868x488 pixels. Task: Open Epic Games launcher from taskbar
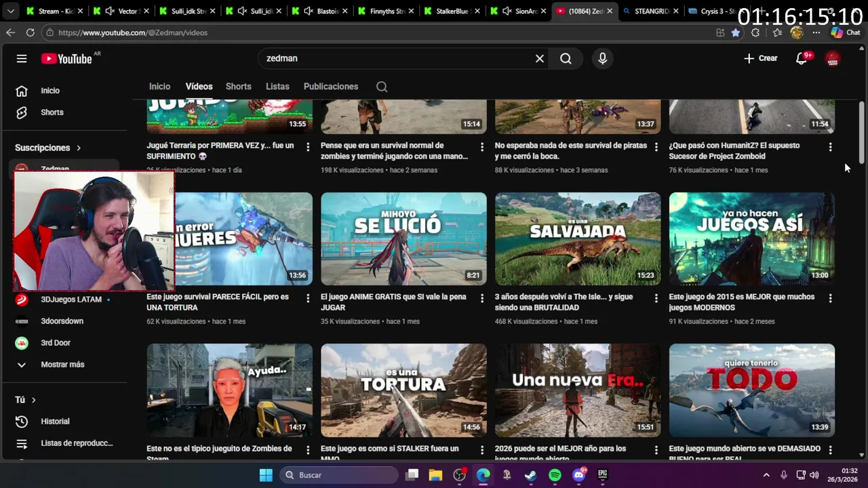coord(602,475)
